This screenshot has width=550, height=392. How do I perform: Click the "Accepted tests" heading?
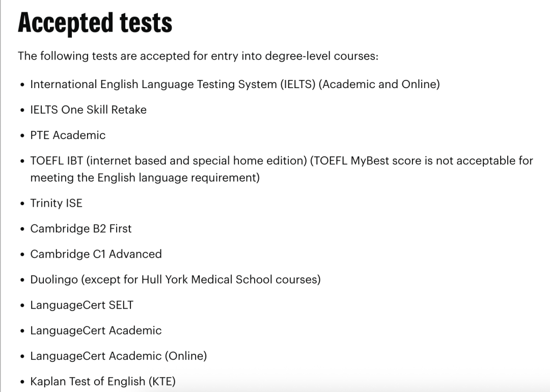95,23
